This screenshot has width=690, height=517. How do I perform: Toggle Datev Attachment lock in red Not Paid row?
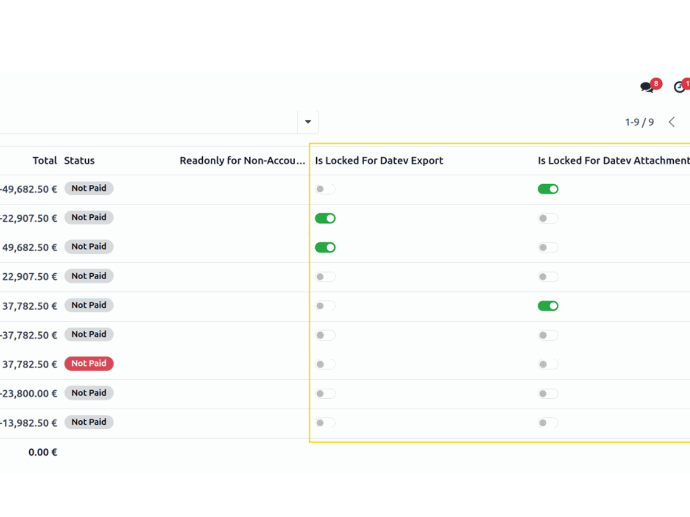tap(548, 364)
